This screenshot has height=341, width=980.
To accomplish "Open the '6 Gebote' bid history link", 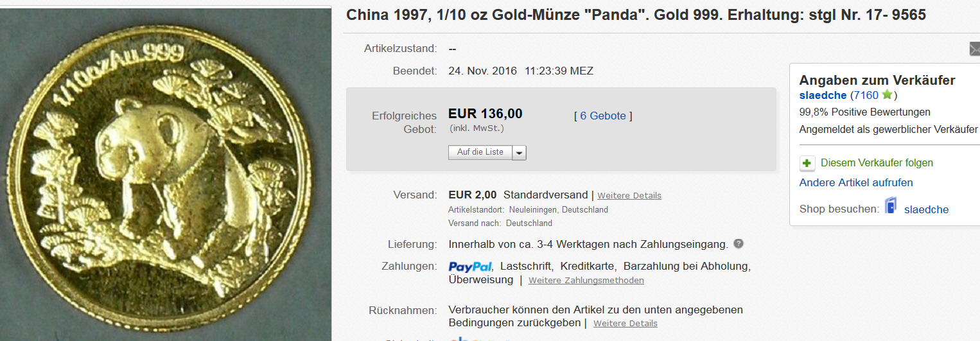I will (x=602, y=116).
